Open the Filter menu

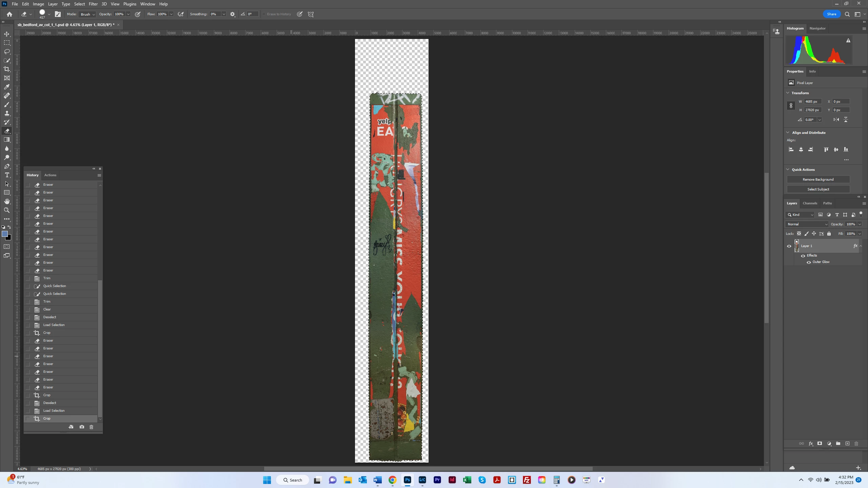[93, 4]
